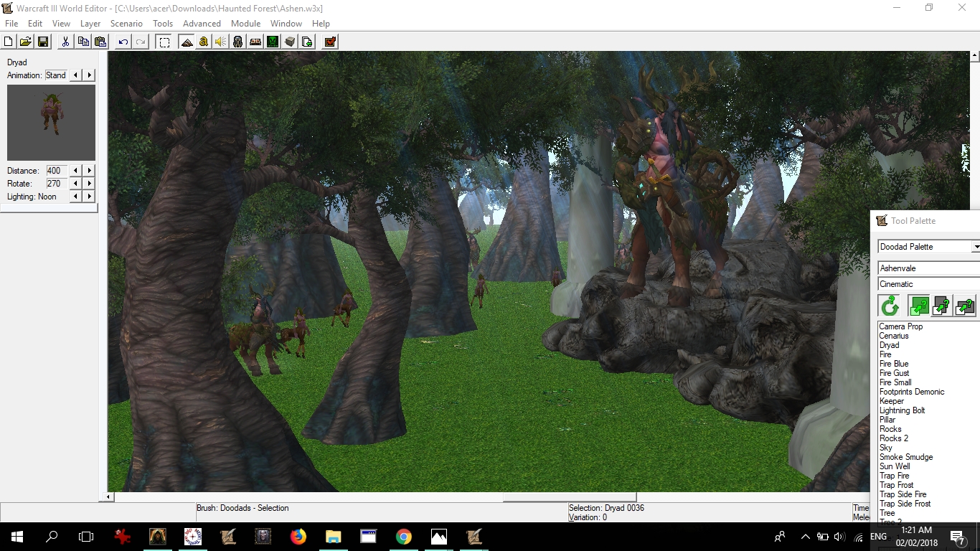Click 'Selection: Dryad 0036' status text
This screenshot has height=551, width=980.
pyautogui.click(x=606, y=508)
